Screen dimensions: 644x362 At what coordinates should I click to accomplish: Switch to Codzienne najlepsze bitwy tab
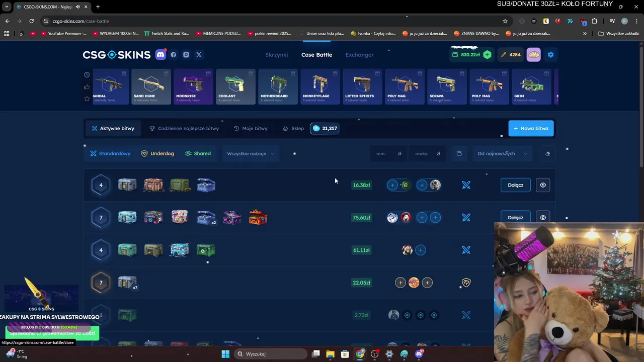pyautogui.click(x=184, y=128)
